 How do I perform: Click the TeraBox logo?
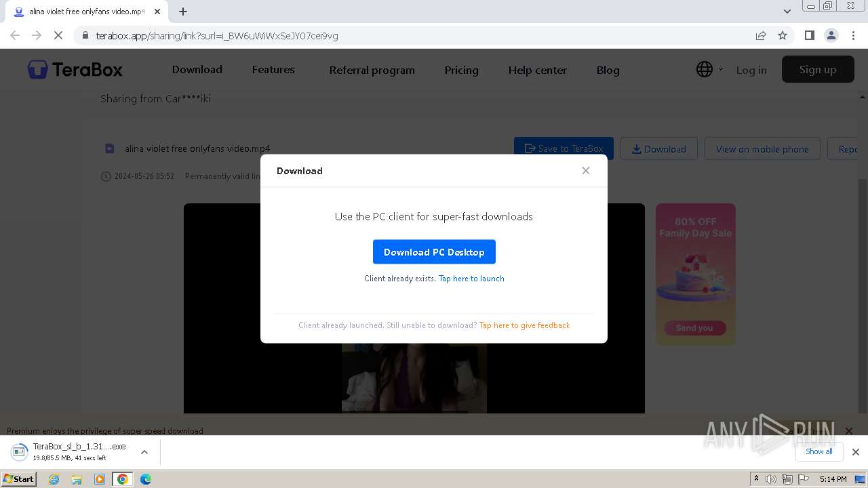(x=75, y=69)
